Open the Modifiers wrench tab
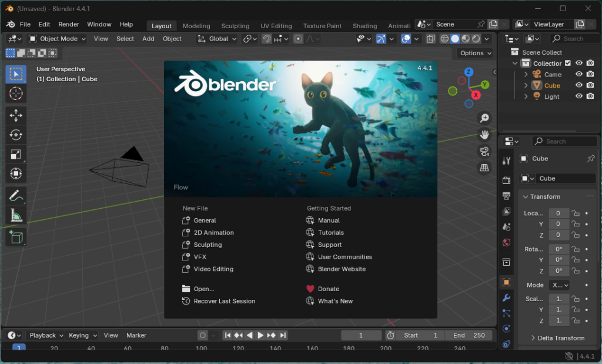 [506, 298]
